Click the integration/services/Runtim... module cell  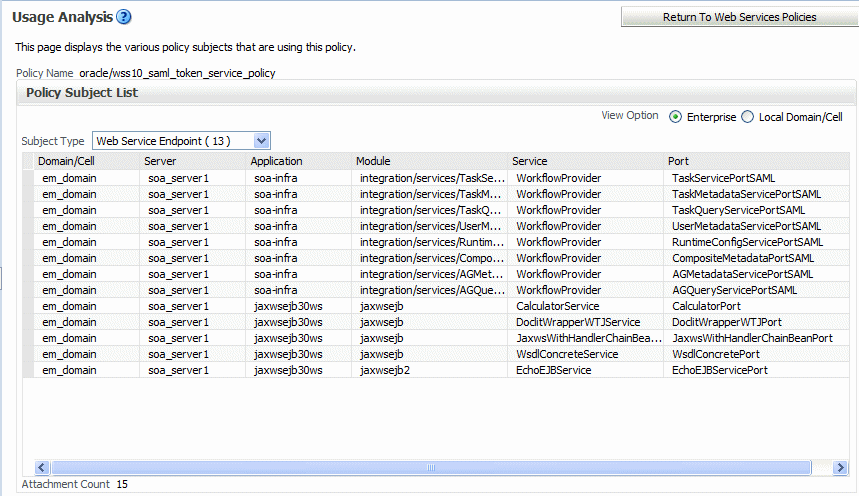point(432,242)
